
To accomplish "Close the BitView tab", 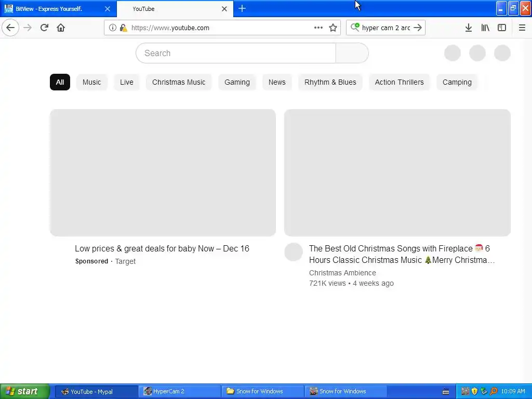I will click(108, 9).
